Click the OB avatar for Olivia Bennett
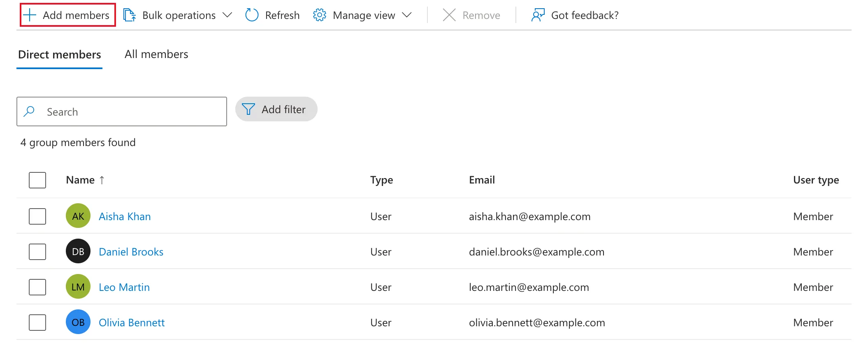868x353 pixels. [78, 322]
